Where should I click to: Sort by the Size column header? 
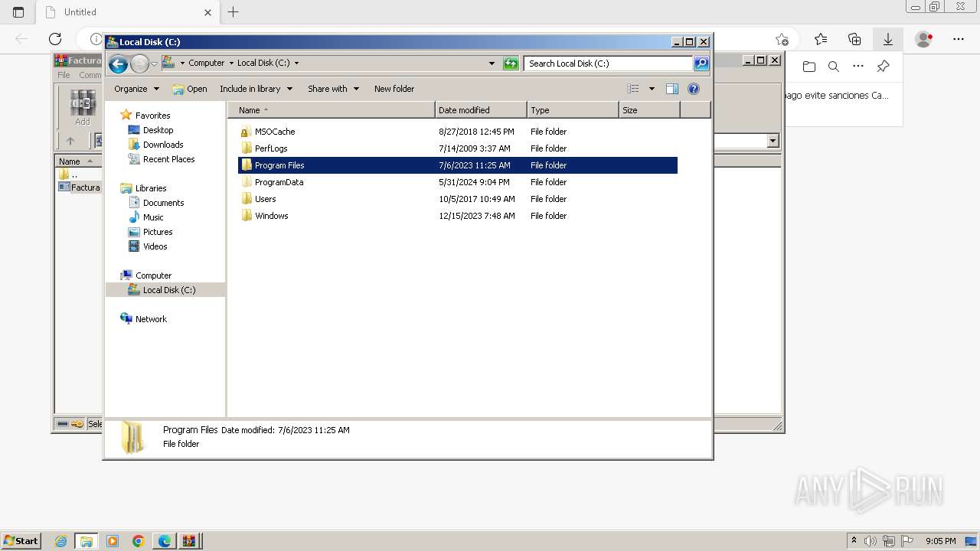click(649, 110)
